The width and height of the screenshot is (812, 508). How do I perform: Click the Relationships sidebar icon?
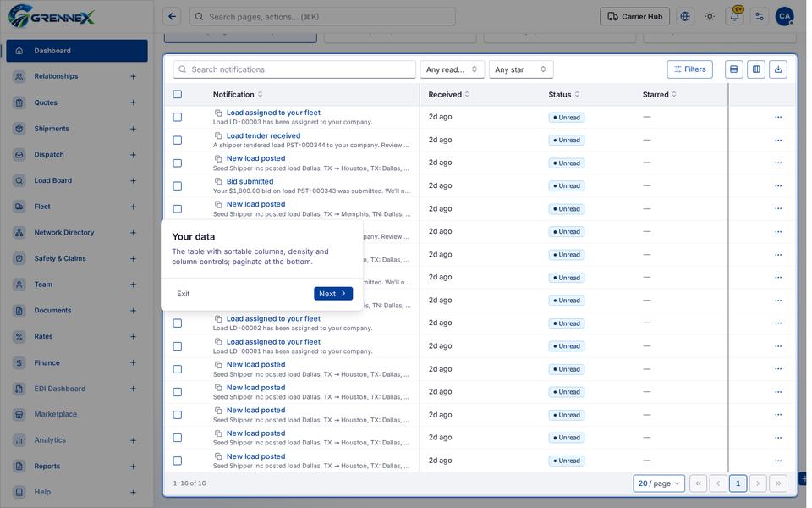tap(19, 77)
